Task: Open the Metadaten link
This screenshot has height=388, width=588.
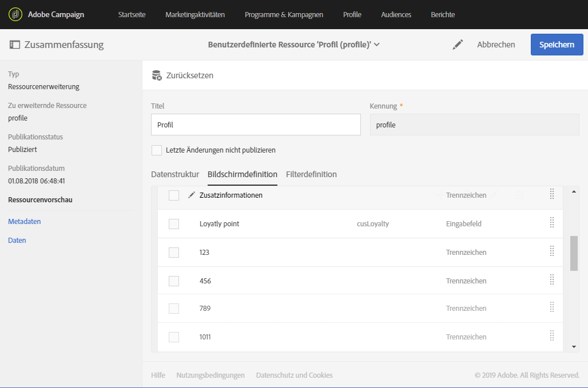Action: pos(25,221)
